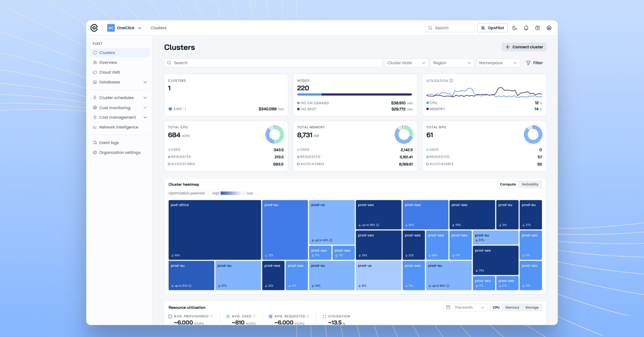Open help question mark icon
Viewport: 644px width, 337px height.
[x=537, y=28]
